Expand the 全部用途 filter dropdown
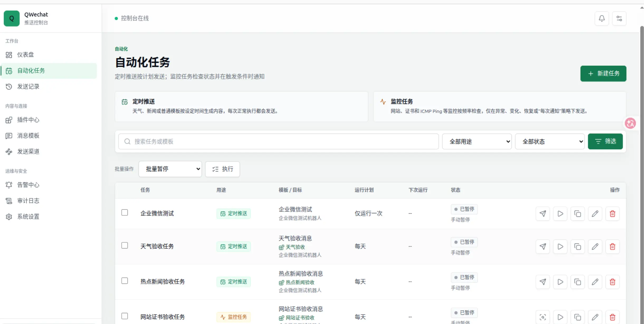644x324 pixels. coord(477,142)
